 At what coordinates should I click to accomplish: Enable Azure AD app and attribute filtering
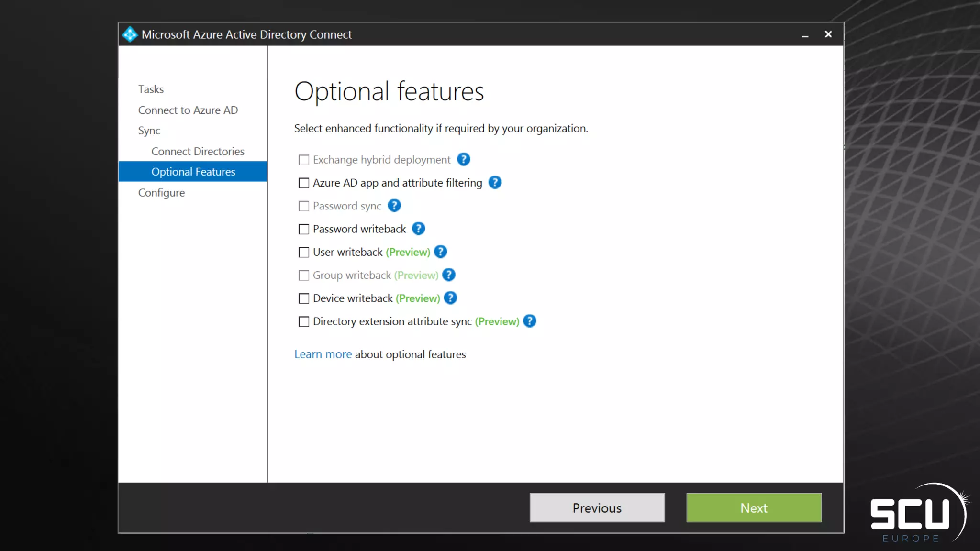coord(304,183)
